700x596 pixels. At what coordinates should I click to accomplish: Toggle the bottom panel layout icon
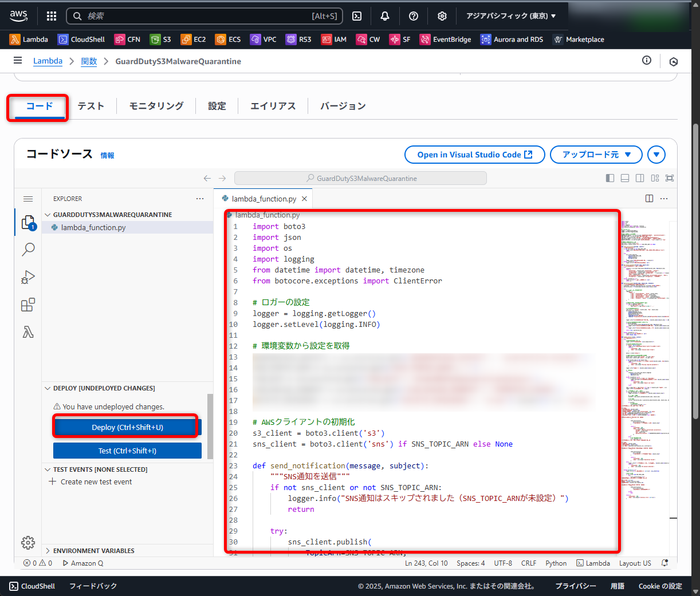[x=625, y=178]
